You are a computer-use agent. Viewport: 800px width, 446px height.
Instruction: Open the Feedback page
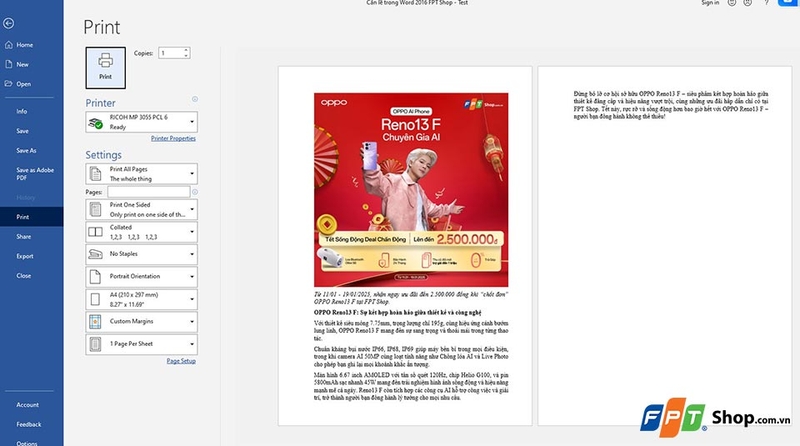tap(29, 424)
